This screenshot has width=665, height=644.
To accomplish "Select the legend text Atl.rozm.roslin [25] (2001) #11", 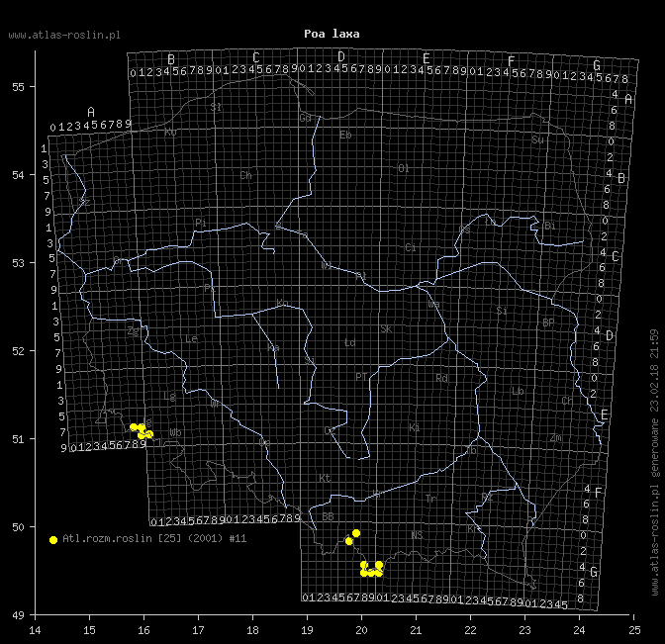I will [154, 539].
